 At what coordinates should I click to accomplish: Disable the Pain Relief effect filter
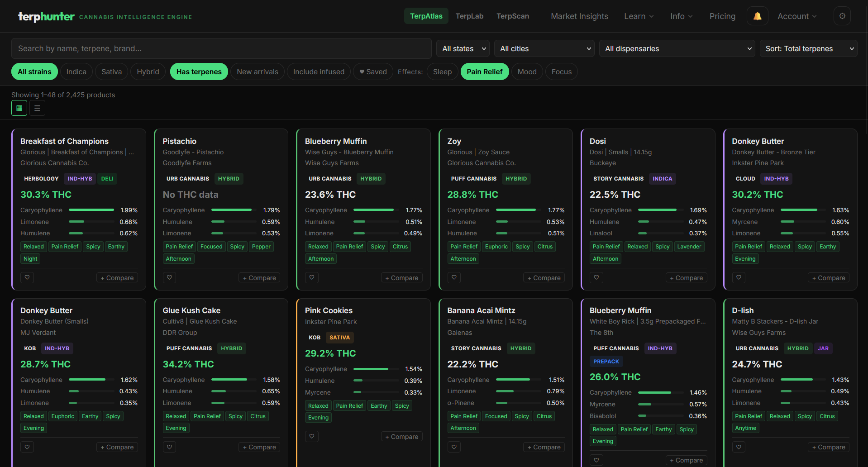pos(484,71)
